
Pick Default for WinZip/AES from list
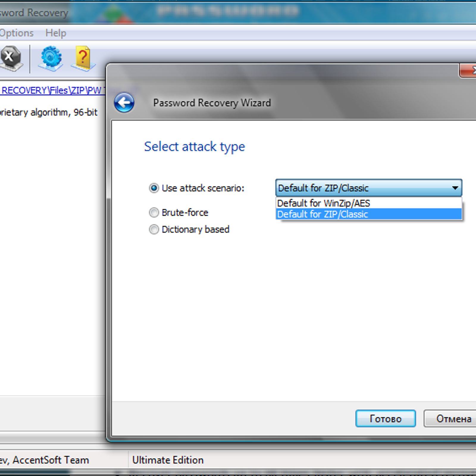(323, 203)
